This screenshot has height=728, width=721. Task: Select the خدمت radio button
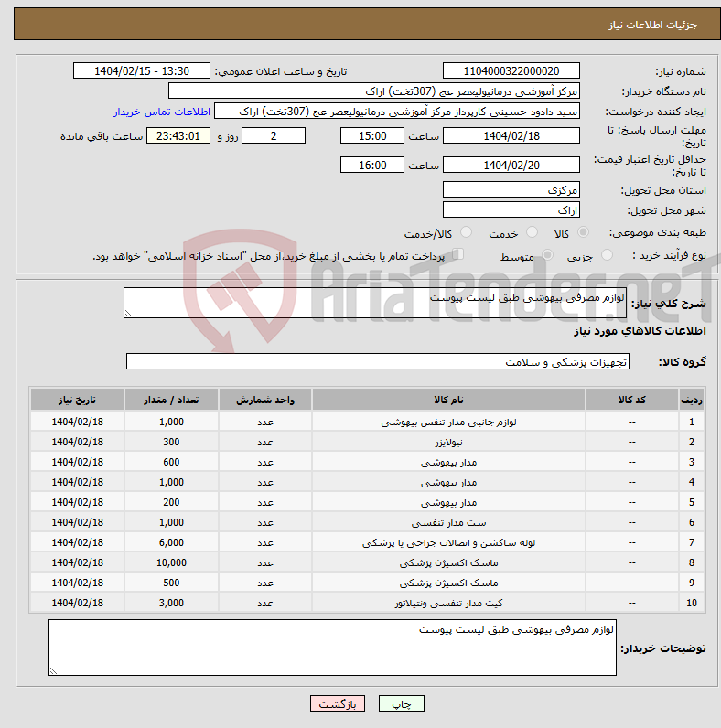[532, 232]
